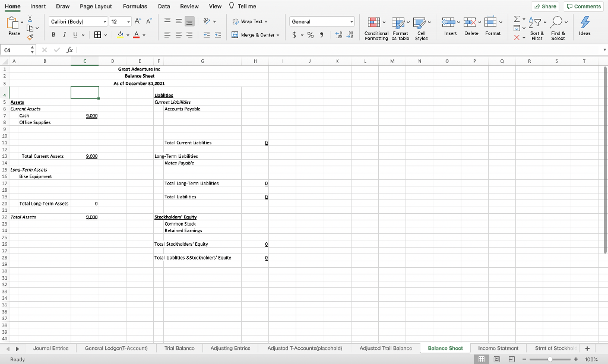The image size is (608, 364).
Task: Expand the fill color dropdown arrow
Action: [128, 35]
